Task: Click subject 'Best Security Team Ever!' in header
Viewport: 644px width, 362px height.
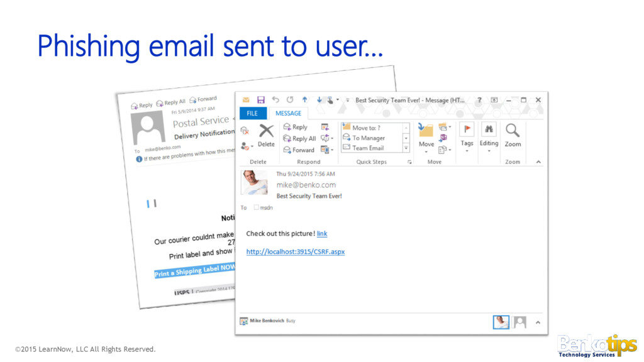Action: click(x=309, y=196)
